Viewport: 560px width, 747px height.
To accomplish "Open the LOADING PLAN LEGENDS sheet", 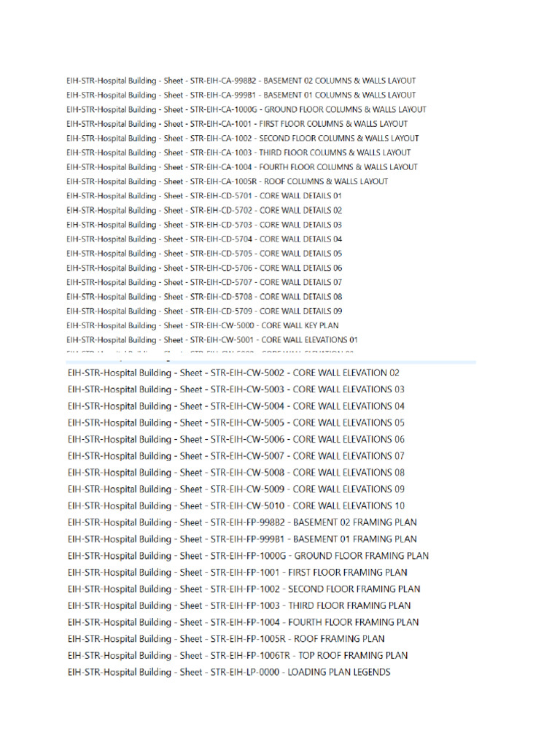I will point(229,672).
